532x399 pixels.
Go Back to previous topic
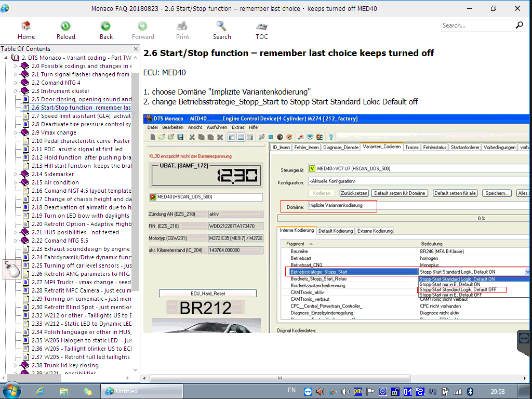tap(106, 30)
